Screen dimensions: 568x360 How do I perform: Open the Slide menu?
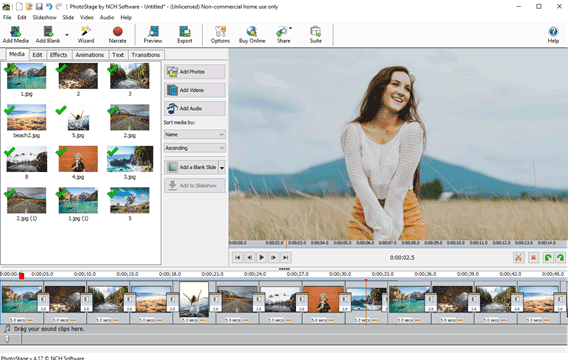point(68,17)
